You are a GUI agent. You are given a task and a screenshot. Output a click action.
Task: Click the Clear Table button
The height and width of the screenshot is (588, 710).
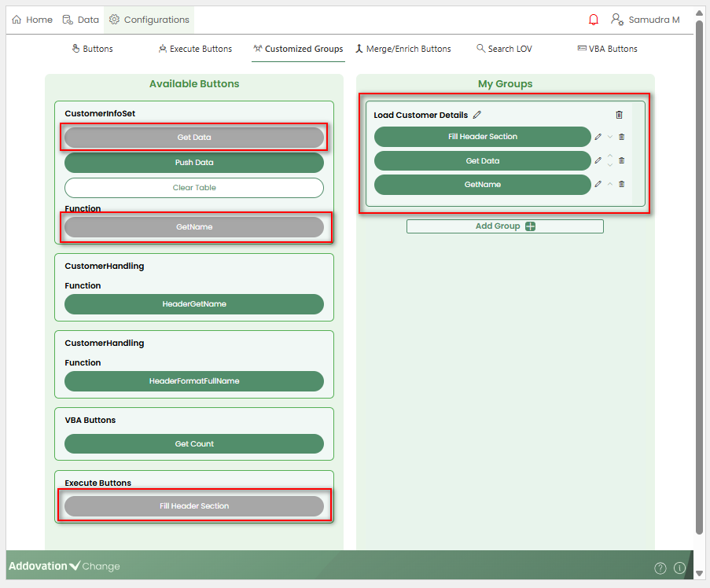click(x=193, y=188)
